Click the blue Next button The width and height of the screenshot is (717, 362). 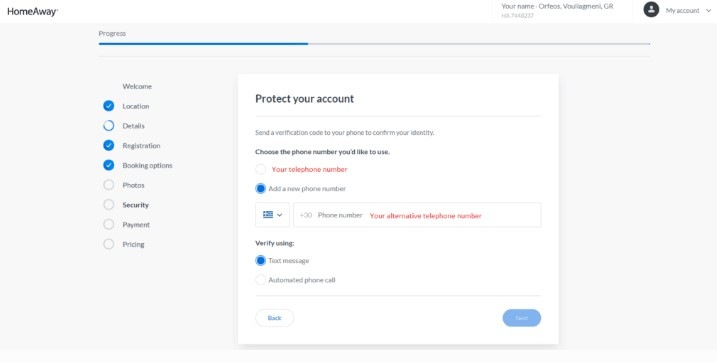(x=521, y=318)
